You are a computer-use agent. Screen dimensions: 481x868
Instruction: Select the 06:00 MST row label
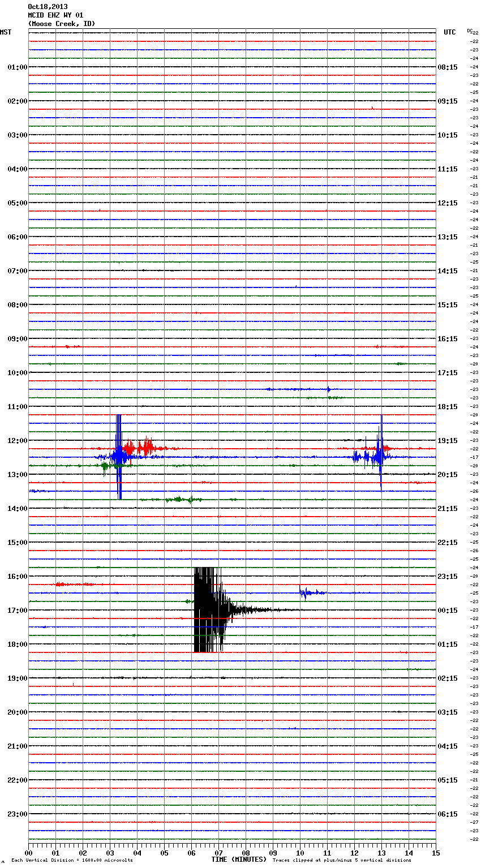click(x=17, y=237)
